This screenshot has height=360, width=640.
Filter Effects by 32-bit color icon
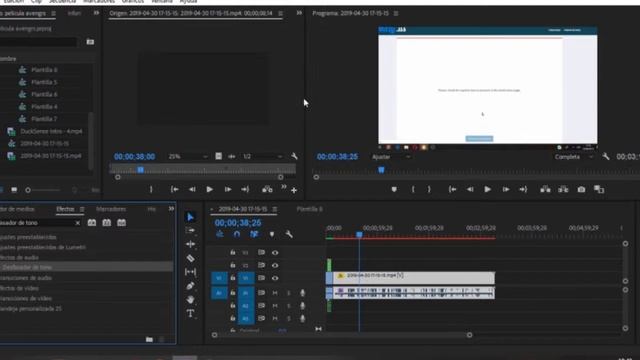107,223
